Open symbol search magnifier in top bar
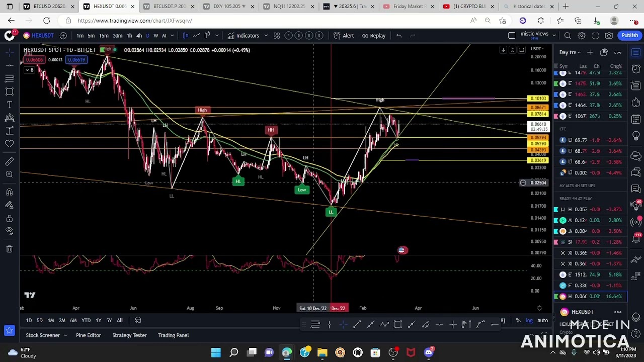Image resolution: width=644 pixels, height=362 pixels. pyautogui.click(x=568, y=36)
